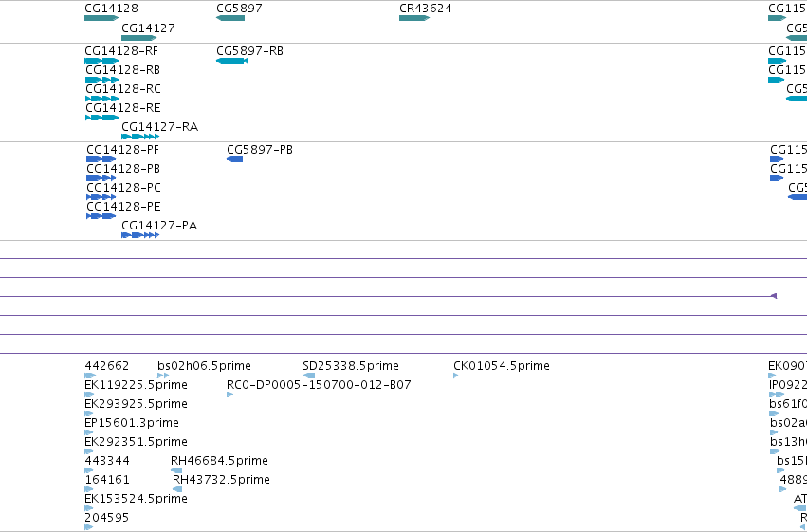Select the RH43732.5prime EST glyph
807x532 pixels.
pos(177,489)
